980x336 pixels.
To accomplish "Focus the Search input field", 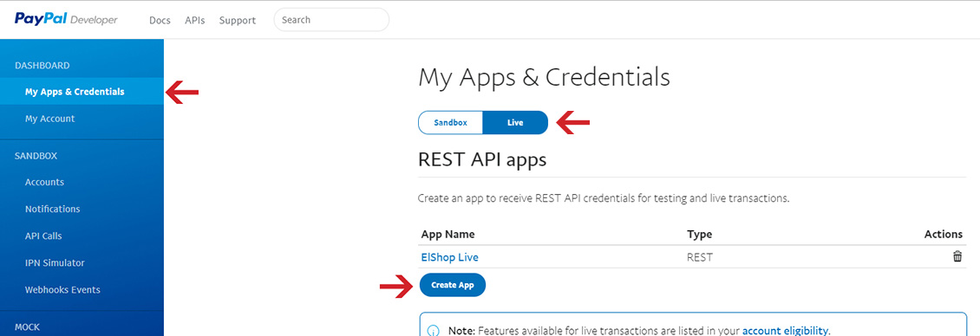I will 331,19.
